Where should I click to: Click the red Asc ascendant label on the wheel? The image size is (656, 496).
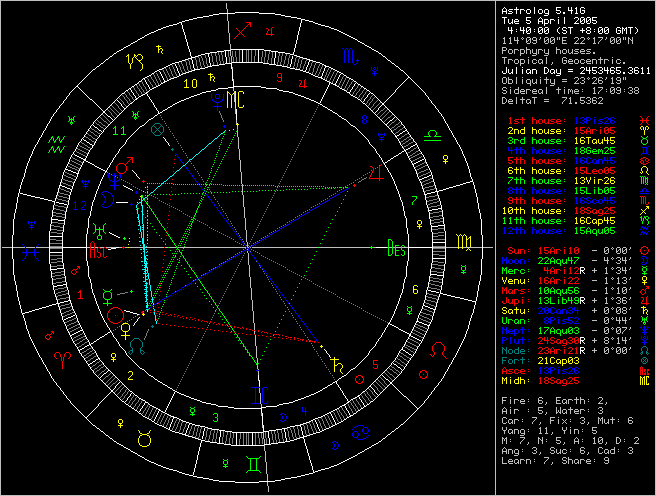click(x=100, y=252)
